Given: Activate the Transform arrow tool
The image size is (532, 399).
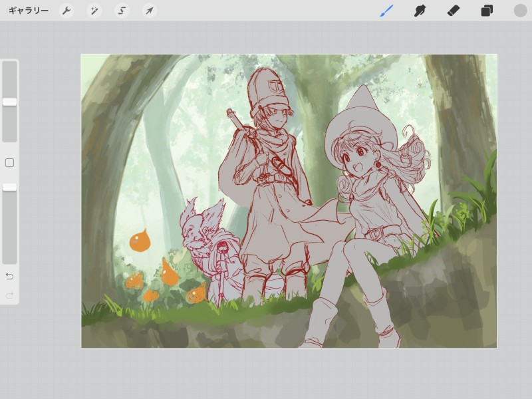Looking at the screenshot, I should point(150,11).
